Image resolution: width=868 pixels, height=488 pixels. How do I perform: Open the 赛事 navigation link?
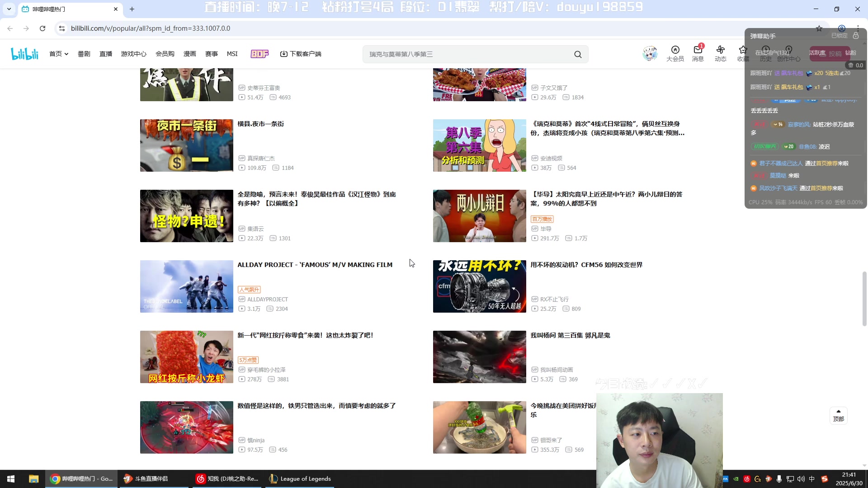tap(212, 54)
